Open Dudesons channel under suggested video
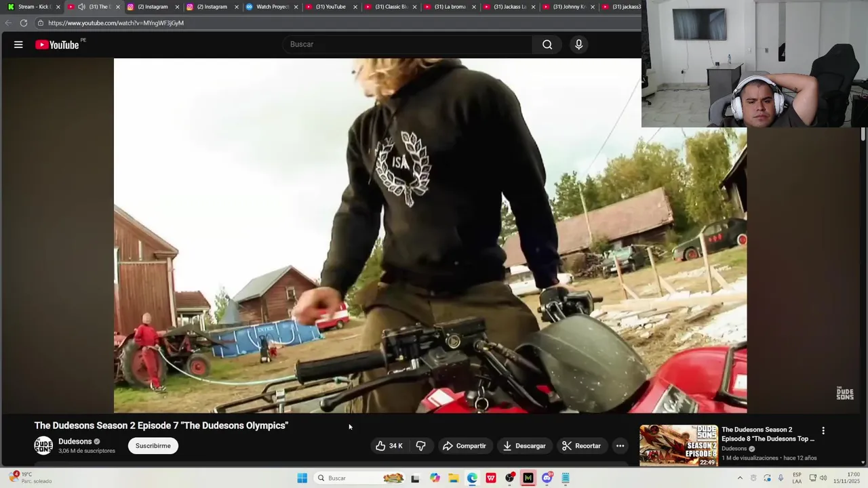The image size is (868, 488). 734,449
